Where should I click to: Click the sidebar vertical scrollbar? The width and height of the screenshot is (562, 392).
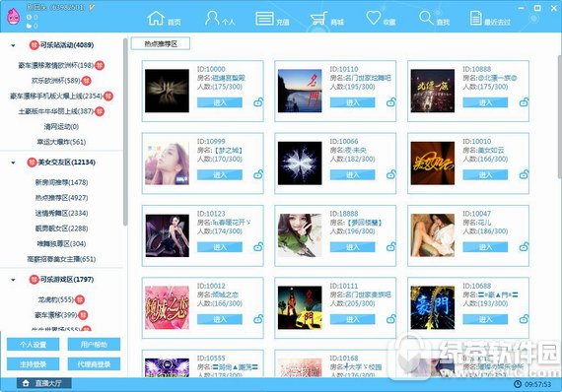125,132
